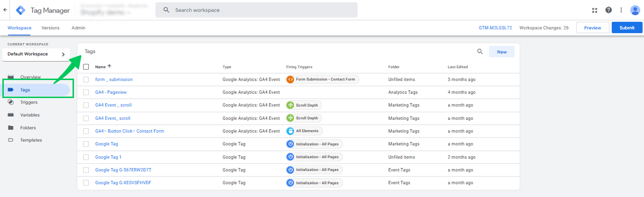Click in the Search workspace field

coord(257,10)
